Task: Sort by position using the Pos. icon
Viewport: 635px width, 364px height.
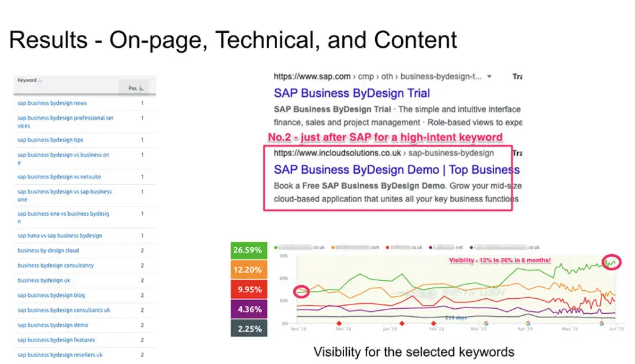Action: click(141, 88)
